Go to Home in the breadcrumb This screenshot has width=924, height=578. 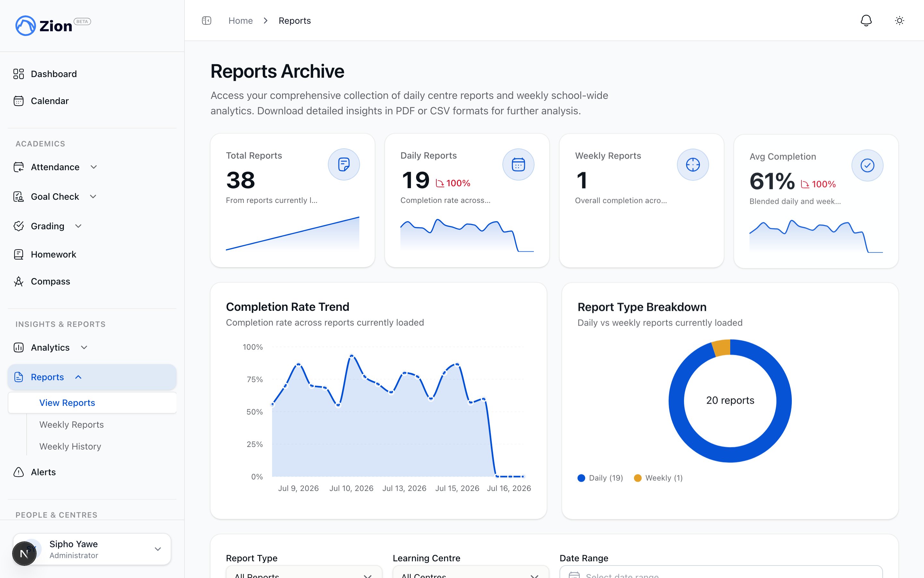click(x=241, y=21)
